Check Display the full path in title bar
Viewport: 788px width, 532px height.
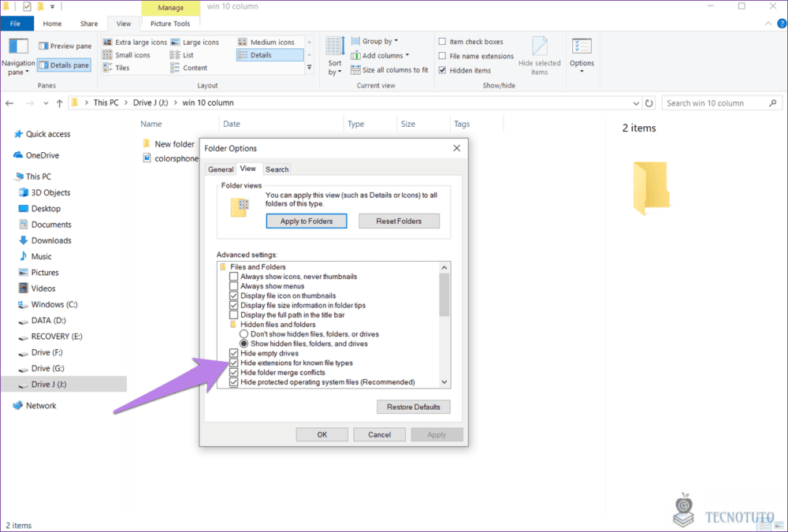click(233, 314)
